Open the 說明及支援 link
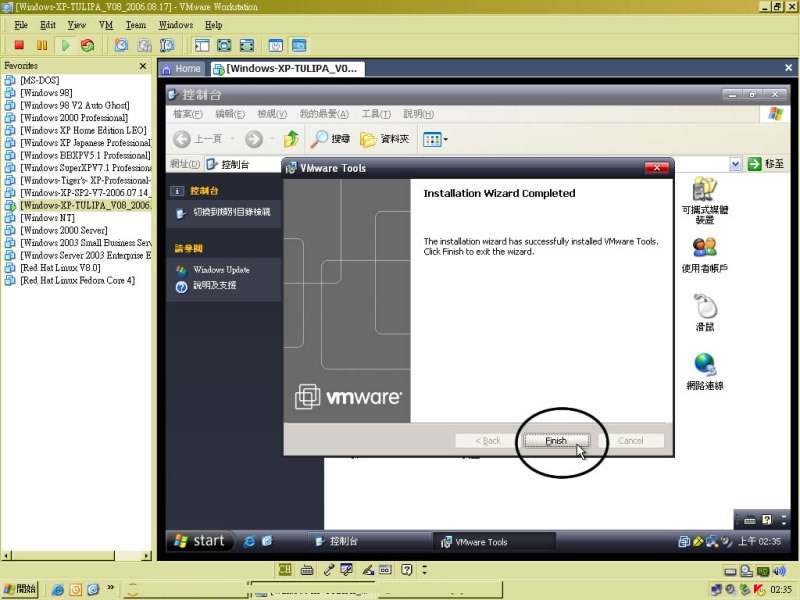 pos(214,285)
